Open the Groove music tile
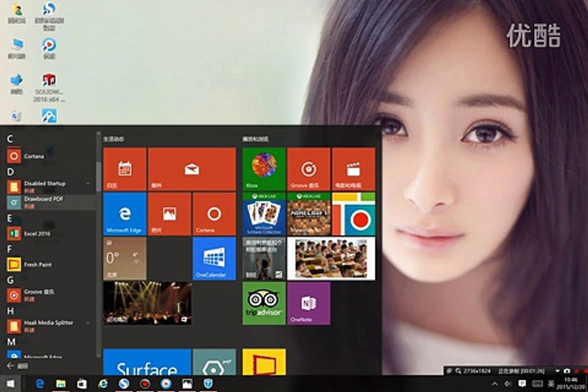 (x=309, y=169)
